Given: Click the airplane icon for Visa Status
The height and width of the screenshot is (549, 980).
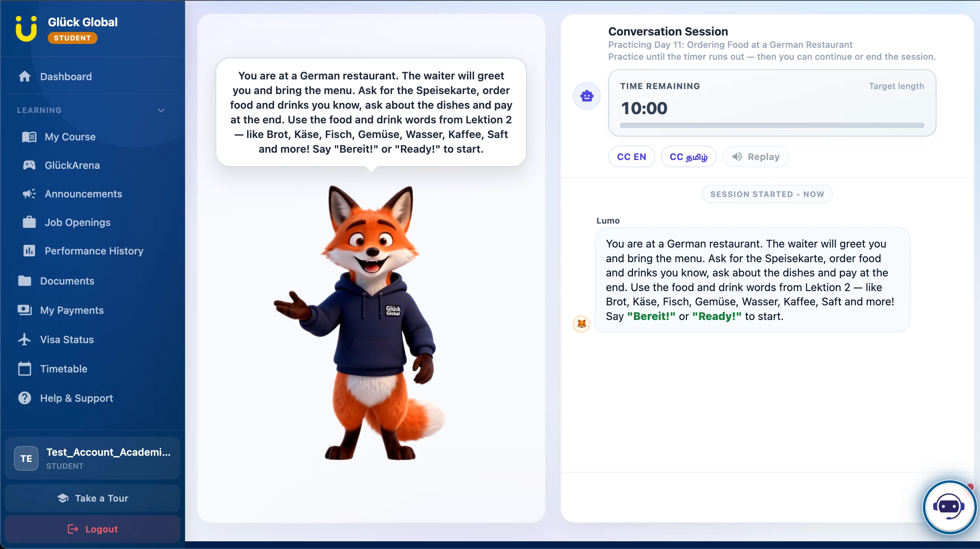Looking at the screenshot, I should 25,339.
